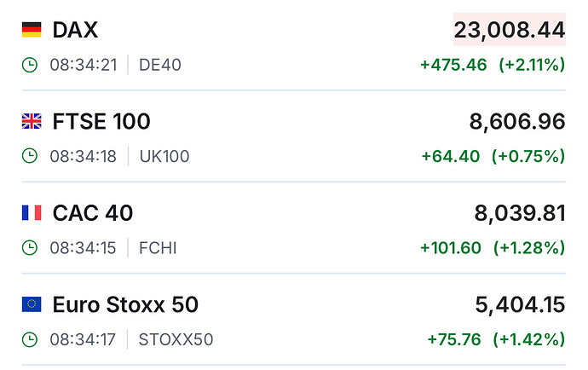Click the clock icon in FTSE 100 row
588x370 pixels.
coord(30,156)
